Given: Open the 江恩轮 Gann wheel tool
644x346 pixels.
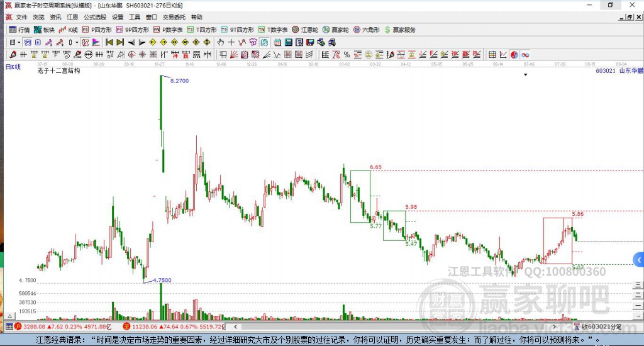Looking at the screenshot, I should pos(305,30).
